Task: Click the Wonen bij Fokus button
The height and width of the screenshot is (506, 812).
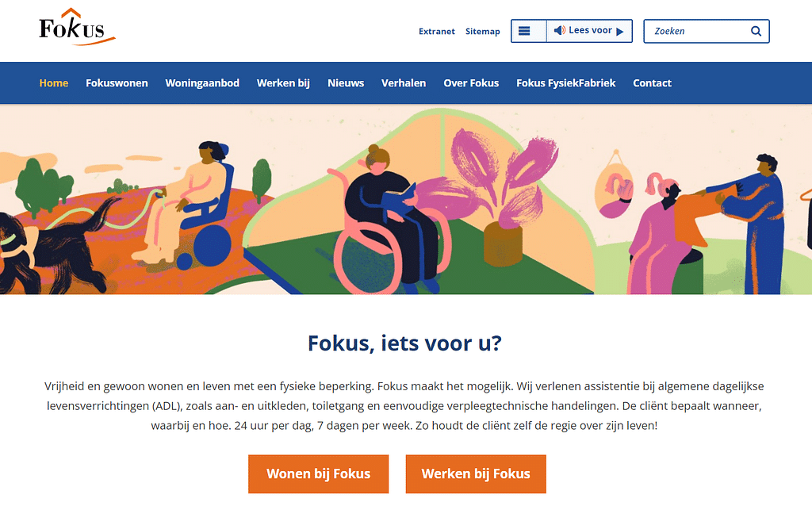Action: pos(318,473)
